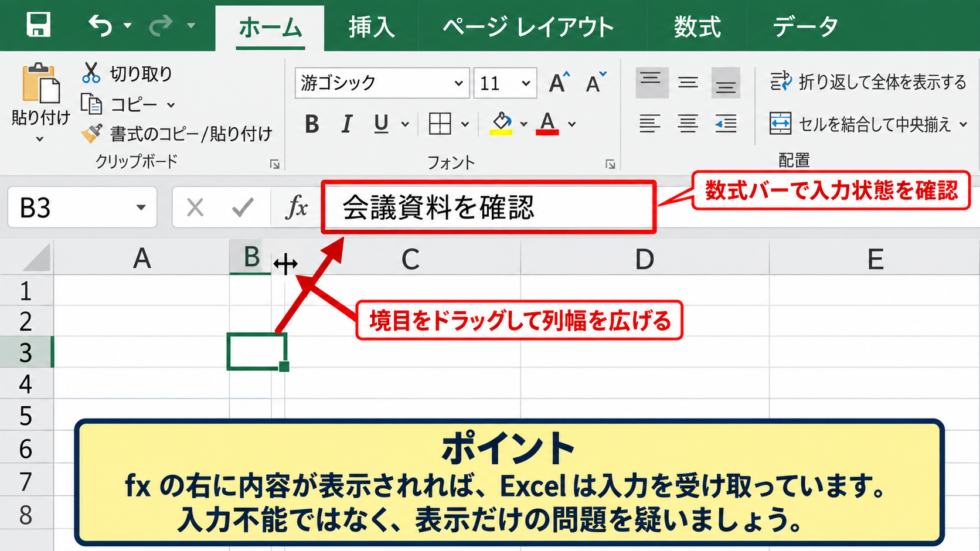Open the Undo history dropdown arrow

click(127, 26)
